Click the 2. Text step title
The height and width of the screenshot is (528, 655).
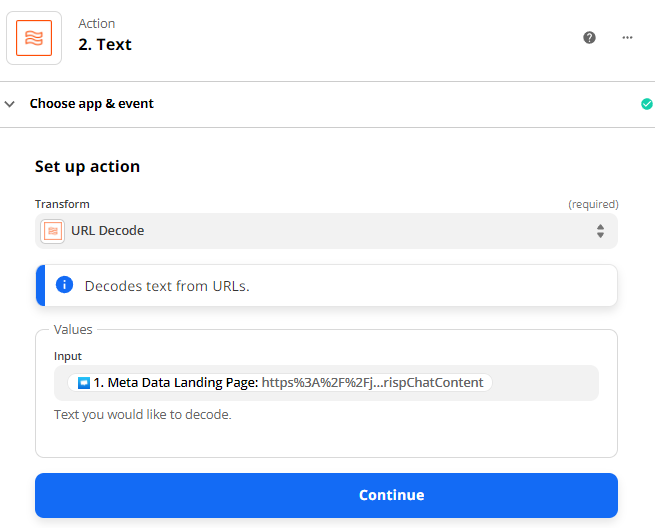click(105, 45)
